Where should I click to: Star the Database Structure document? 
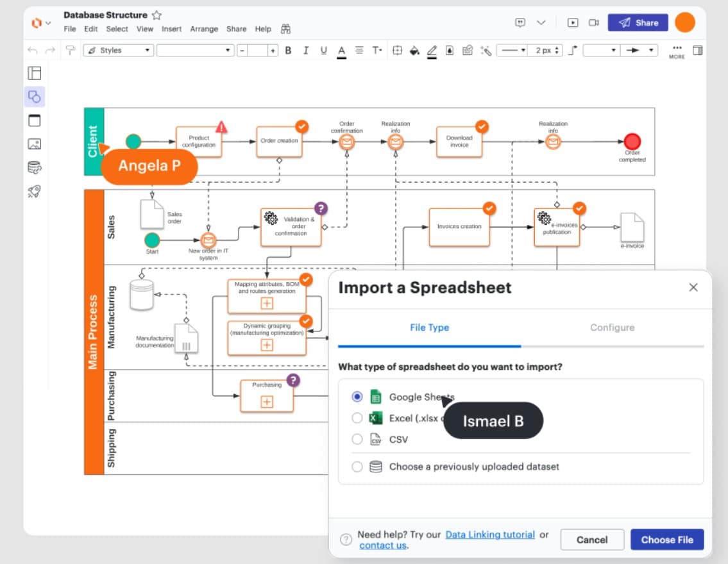pos(157,15)
